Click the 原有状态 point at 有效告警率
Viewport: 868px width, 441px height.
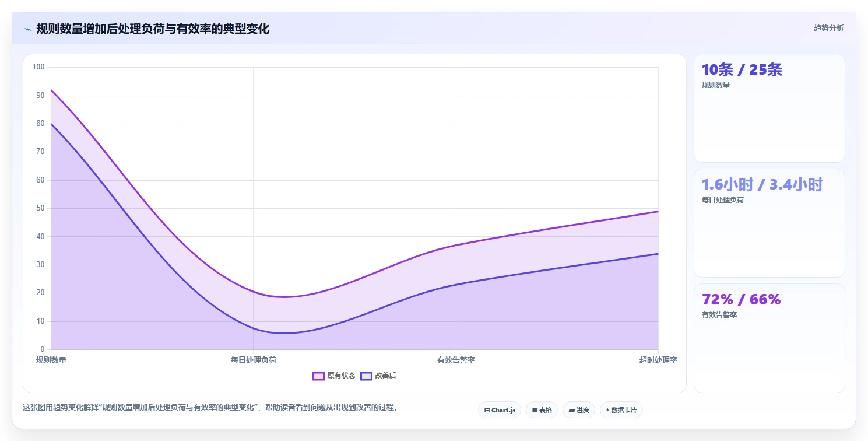pos(456,245)
